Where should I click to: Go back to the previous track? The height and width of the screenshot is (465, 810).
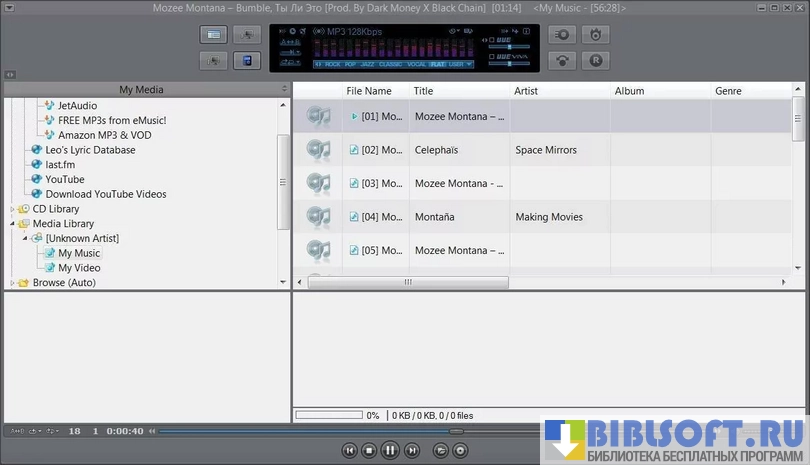tap(349, 451)
